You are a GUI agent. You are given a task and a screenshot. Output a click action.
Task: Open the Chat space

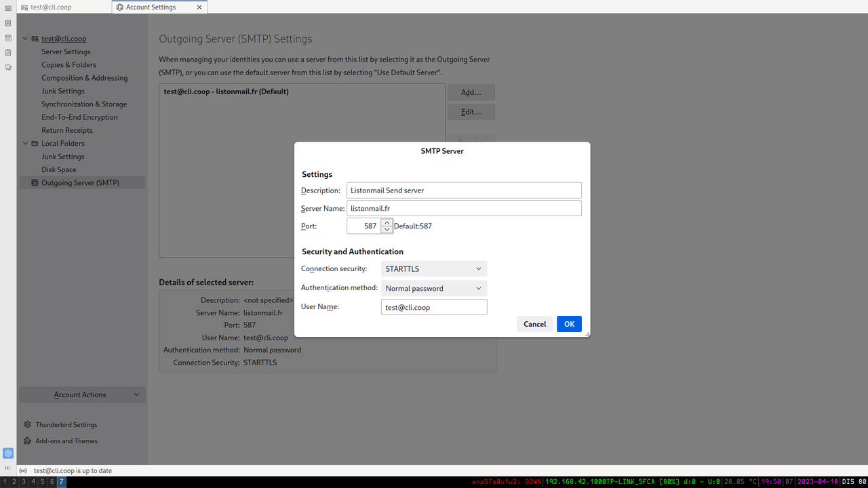click(8, 68)
